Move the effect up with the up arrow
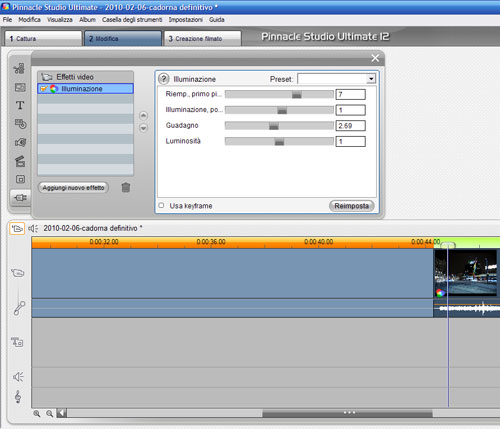Viewport: 500px width, 429px height. click(x=143, y=116)
